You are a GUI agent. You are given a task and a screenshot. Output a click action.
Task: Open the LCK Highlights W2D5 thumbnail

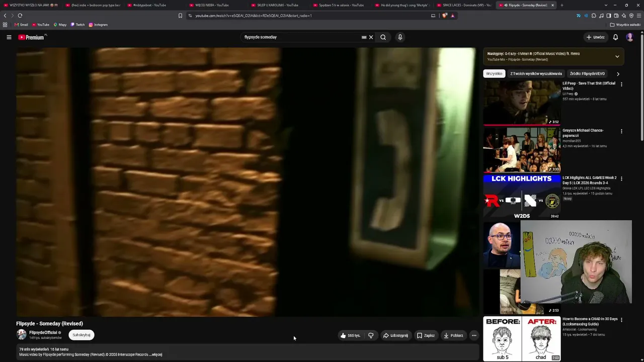[522, 197]
